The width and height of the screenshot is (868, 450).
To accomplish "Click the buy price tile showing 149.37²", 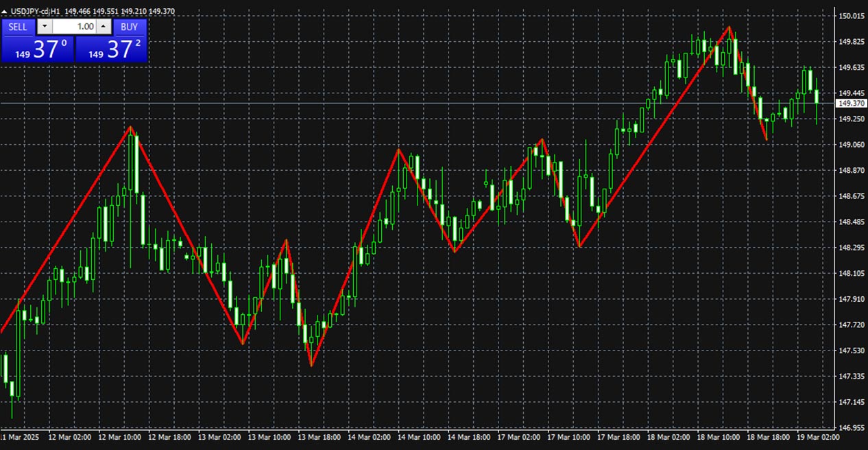I will click(111, 49).
